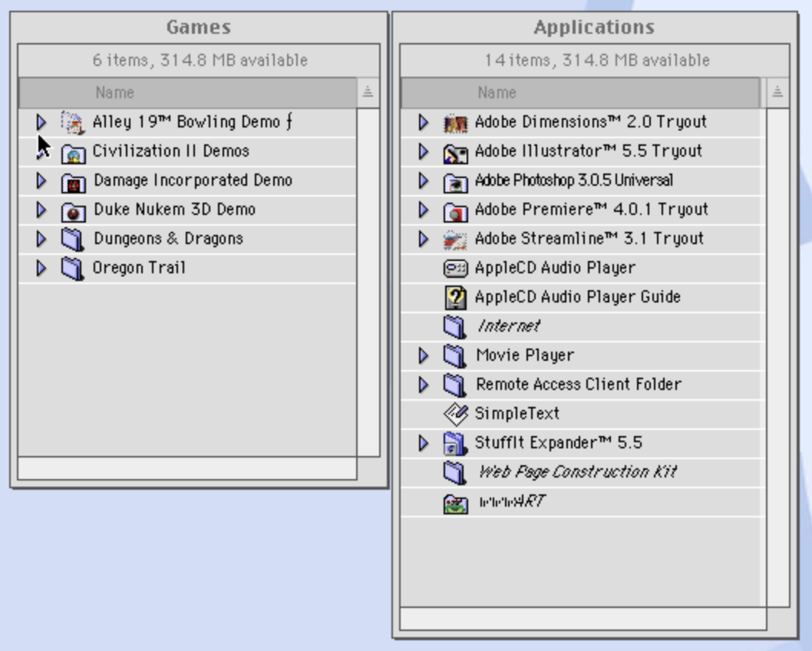The width and height of the screenshot is (812, 651).
Task: Select the Oregon Trail folder icon
Action: [72, 268]
